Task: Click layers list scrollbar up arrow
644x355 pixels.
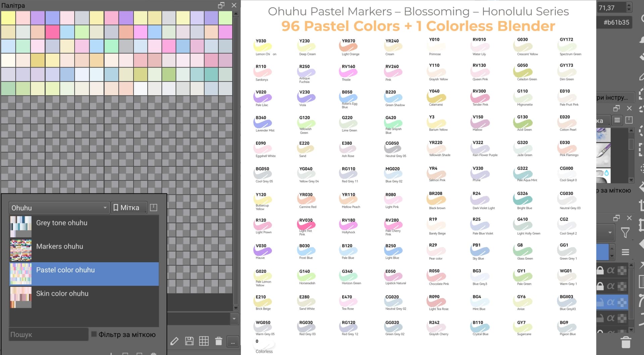Action: coord(631,265)
